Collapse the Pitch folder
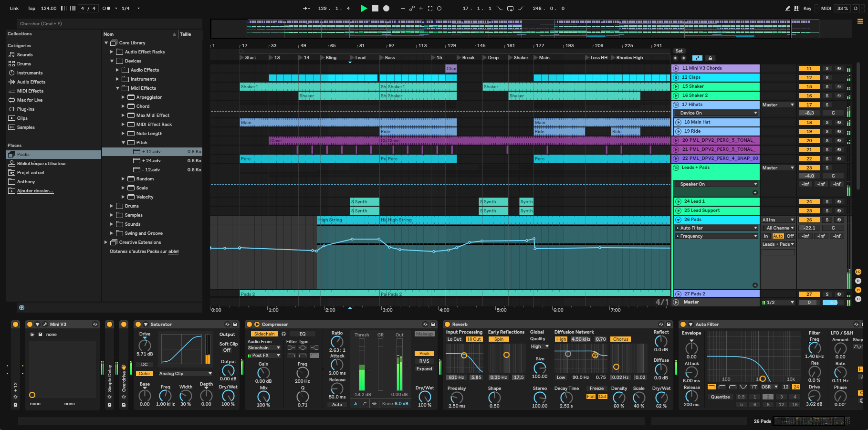This screenshot has width=868, height=430. pyautogui.click(x=123, y=143)
